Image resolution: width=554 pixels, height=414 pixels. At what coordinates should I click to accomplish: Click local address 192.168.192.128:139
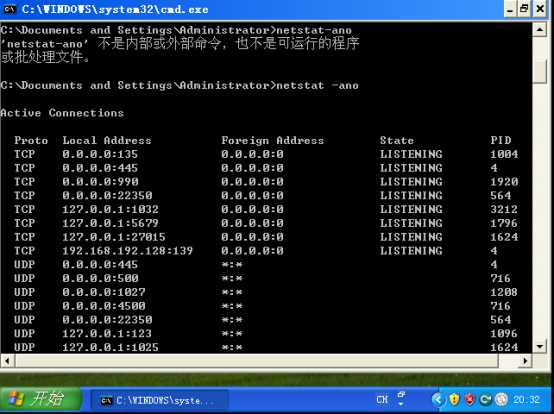pos(128,251)
